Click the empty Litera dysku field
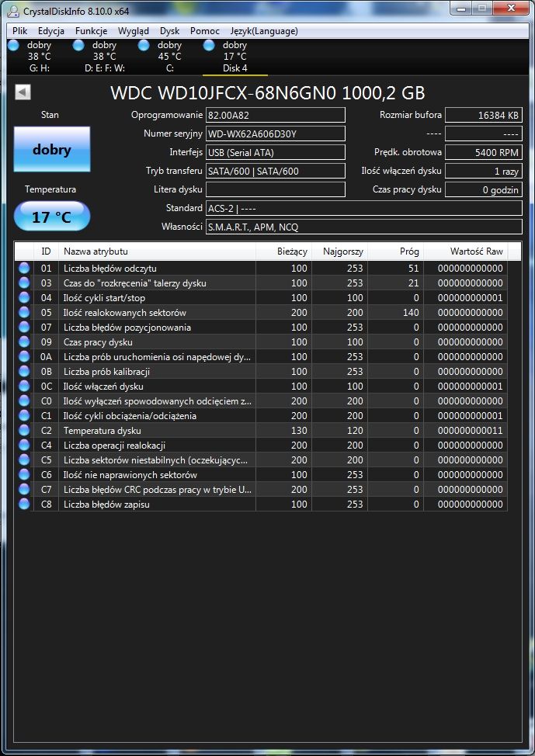The image size is (535, 756). click(276, 189)
